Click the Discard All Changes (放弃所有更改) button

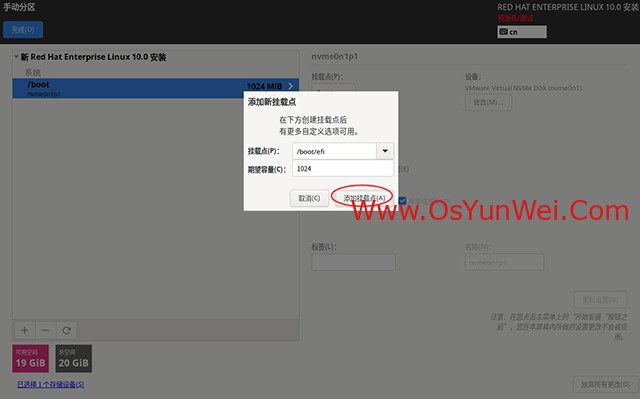pyautogui.click(x=605, y=384)
